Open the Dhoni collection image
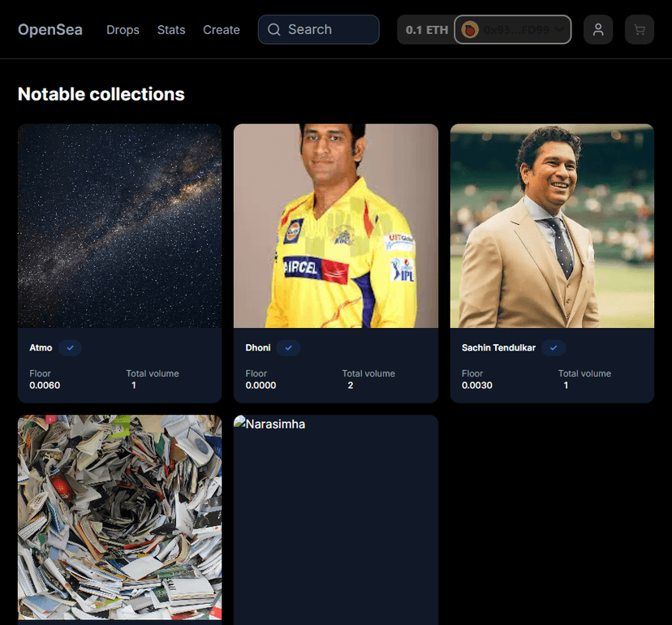This screenshot has height=625, width=672. point(336,226)
